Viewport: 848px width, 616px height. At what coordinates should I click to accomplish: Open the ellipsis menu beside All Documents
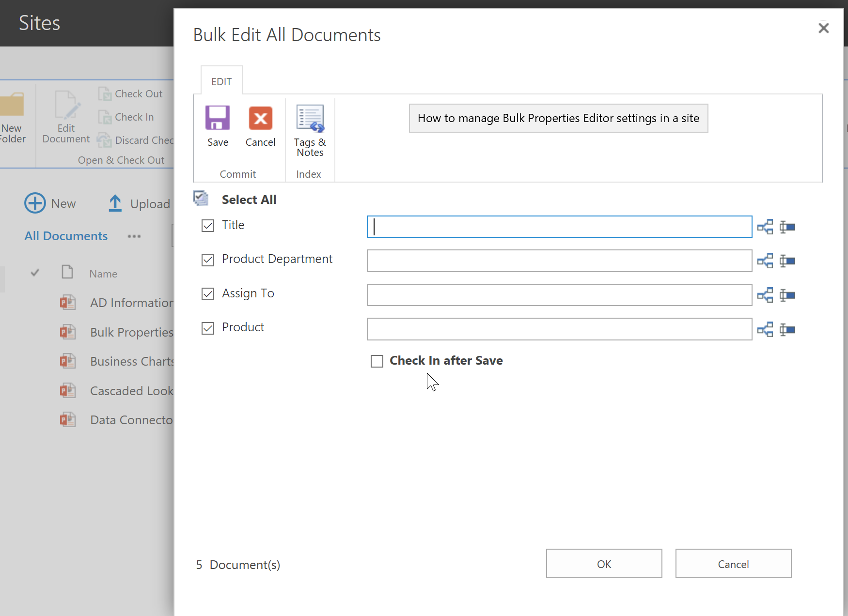[134, 236]
